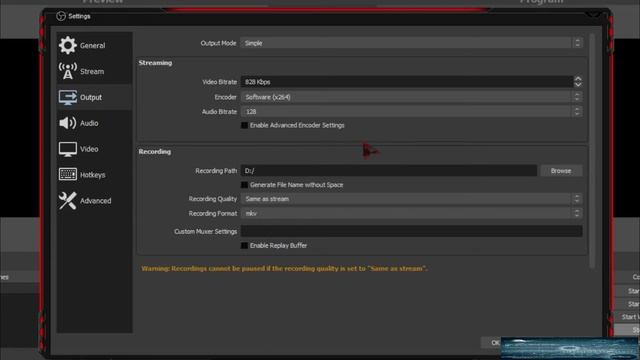Click the OBS logo in Settings title bar
This screenshot has width=640, height=360.
pyautogui.click(x=61, y=16)
